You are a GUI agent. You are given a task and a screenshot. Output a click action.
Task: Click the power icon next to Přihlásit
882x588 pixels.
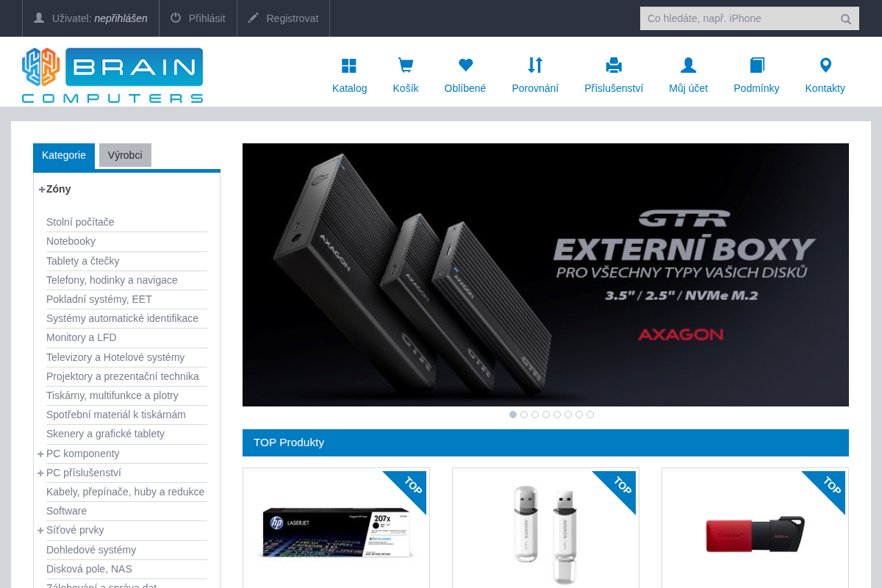176,18
